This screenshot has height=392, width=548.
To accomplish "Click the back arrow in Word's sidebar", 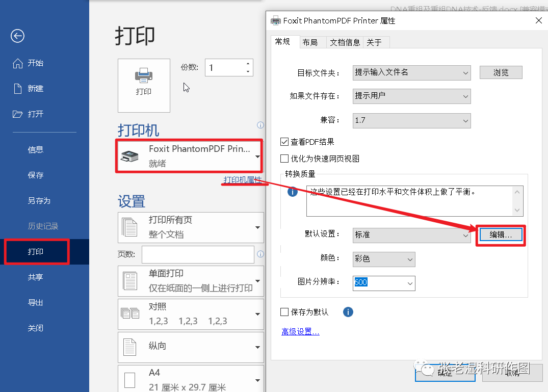I will pos(17,36).
